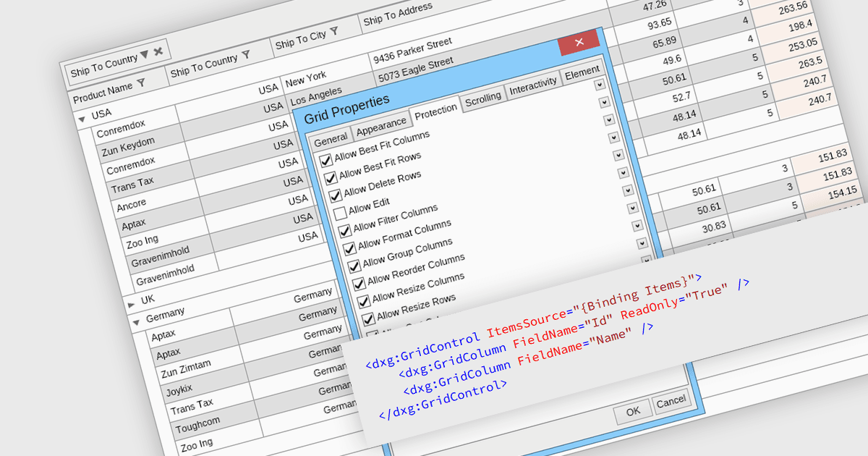Select the Ancore product row

[x=130, y=205]
